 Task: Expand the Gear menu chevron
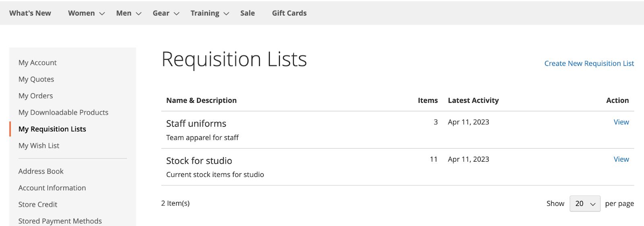click(177, 14)
